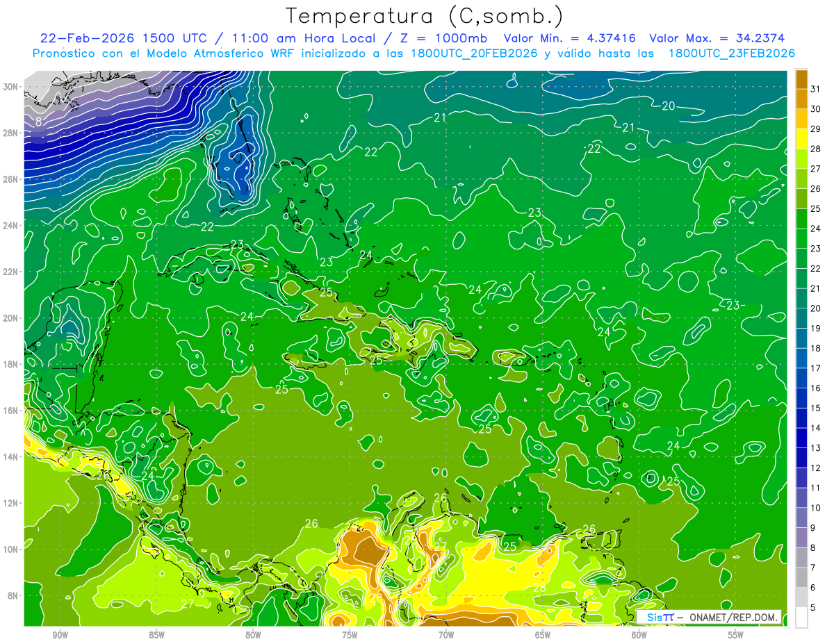Click the 28N latitude axis label
Screen dimensions: 834x644
(11, 133)
